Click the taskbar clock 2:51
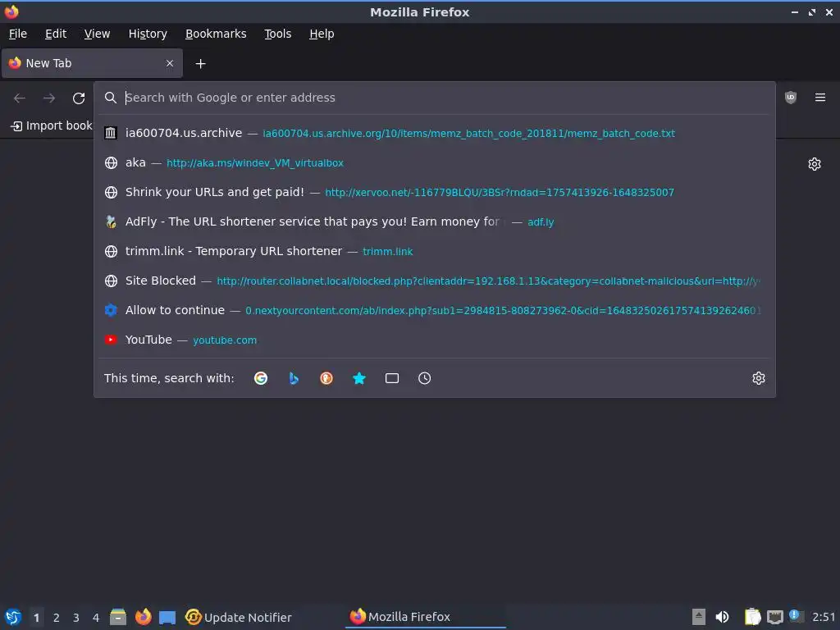The image size is (840, 630). (824, 617)
